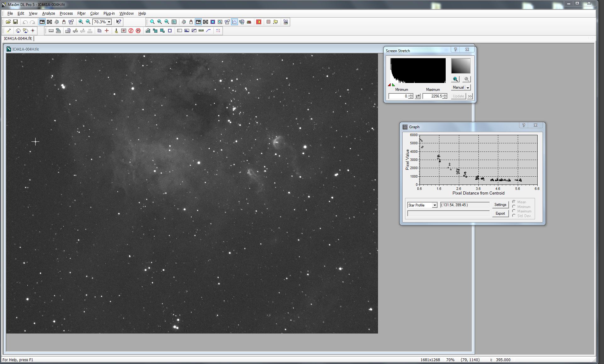
Task: Open the Manual stretch mode dropdown
Action: tap(468, 88)
